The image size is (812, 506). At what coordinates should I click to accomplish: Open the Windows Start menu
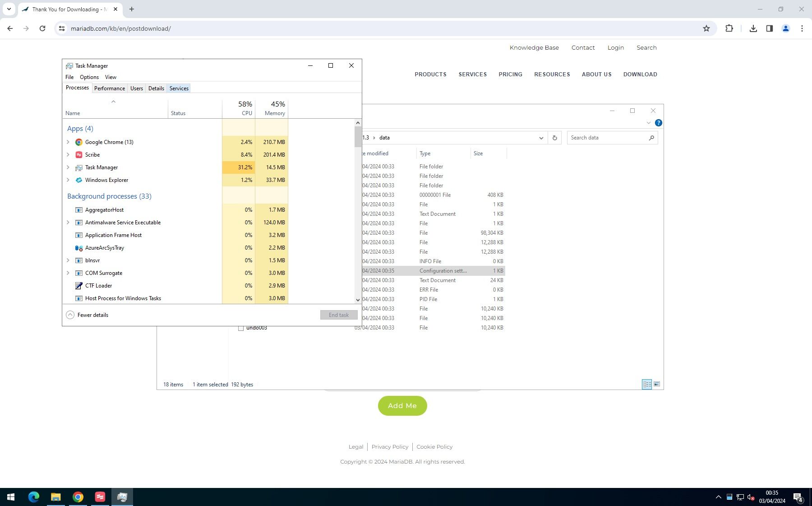pyautogui.click(x=11, y=497)
